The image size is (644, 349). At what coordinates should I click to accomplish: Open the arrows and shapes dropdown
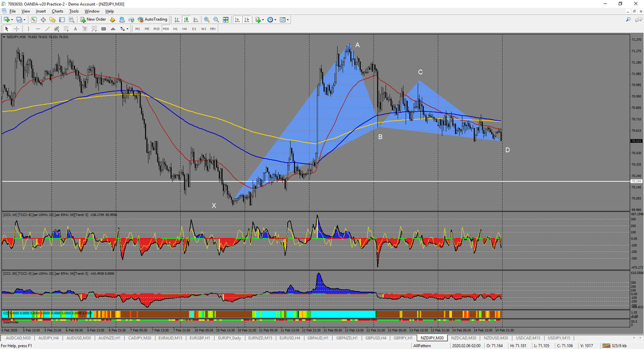[124, 28]
